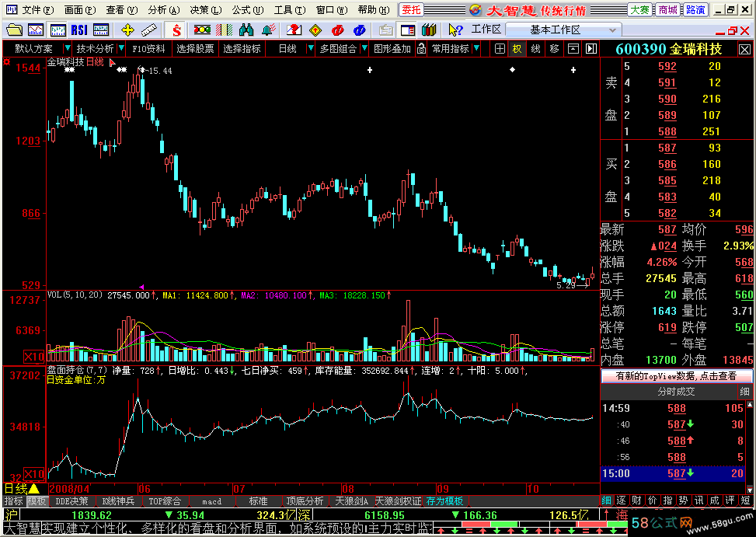Screen dimensions: 756x537
Task: Click the yellow four-way move arrows icon
Action: (x=127, y=30)
